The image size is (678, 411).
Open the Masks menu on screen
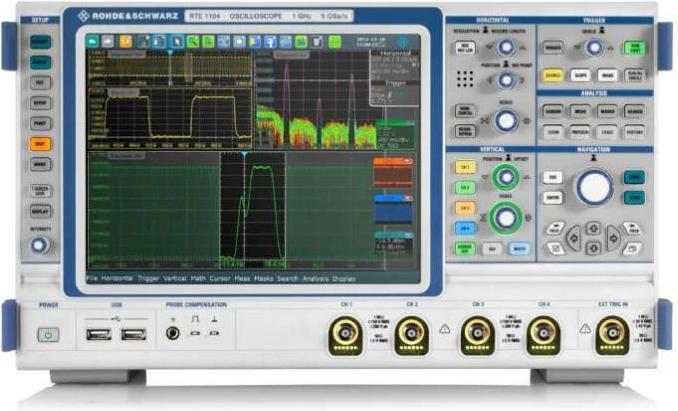click(x=263, y=279)
